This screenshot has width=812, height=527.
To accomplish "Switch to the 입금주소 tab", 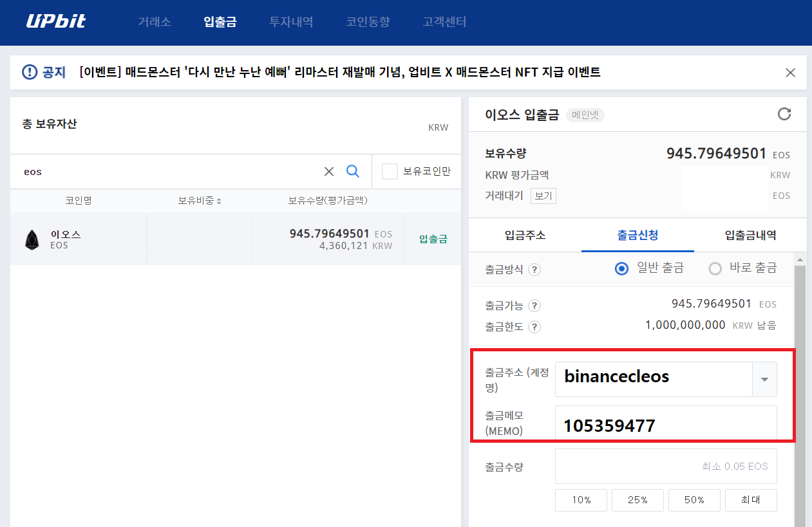I will pos(525,235).
